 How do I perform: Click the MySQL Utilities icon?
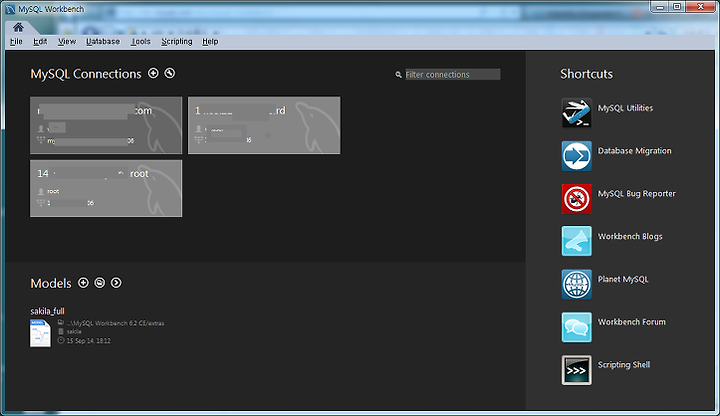[576, 112]
